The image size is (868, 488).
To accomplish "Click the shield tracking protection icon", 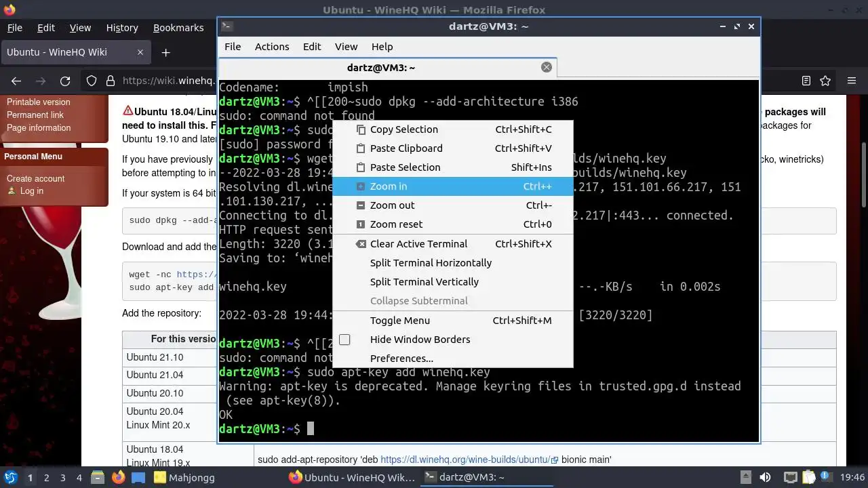I will (x=92, y=81).
